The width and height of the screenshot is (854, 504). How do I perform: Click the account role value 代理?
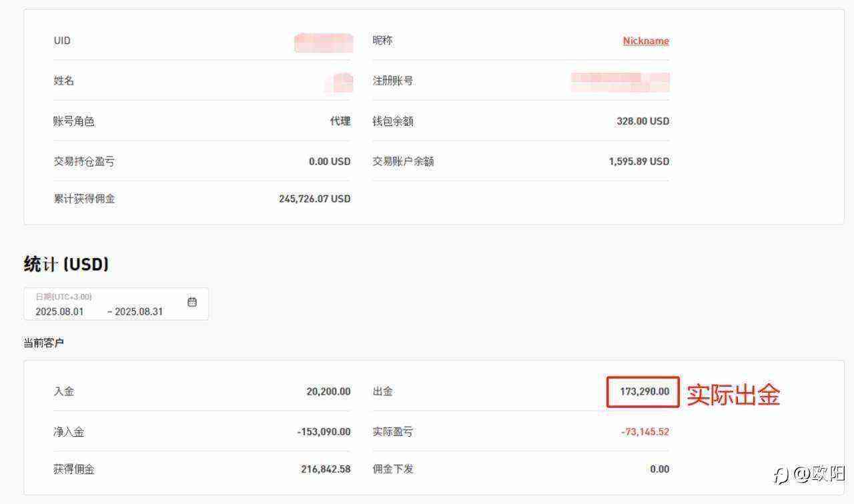pos(340,121)
